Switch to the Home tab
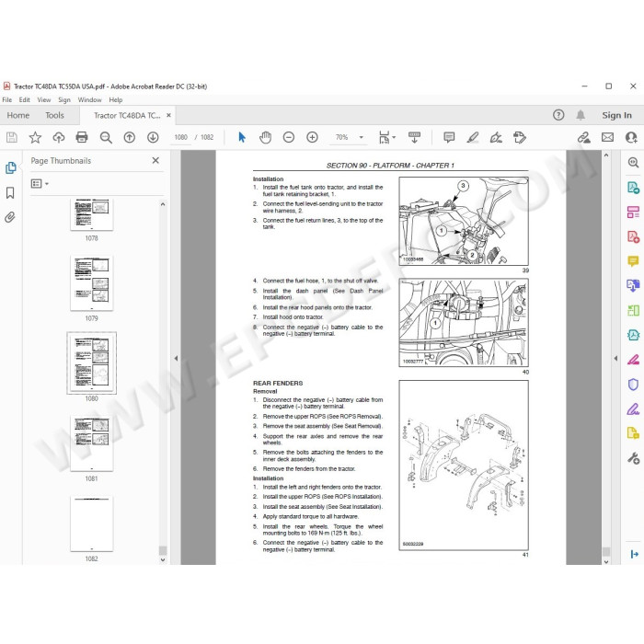The width and height of the screenshot is (644, 644). [x=18, y=115]
